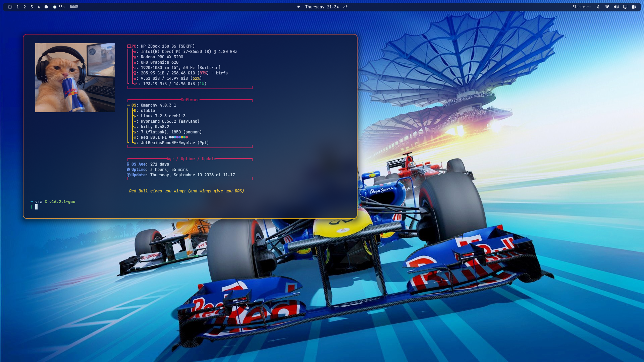Viewport: 644px width, 362px height.
Task: Click the text 'Omarchy 4.0.3-1'
Action: coord(158,105)
